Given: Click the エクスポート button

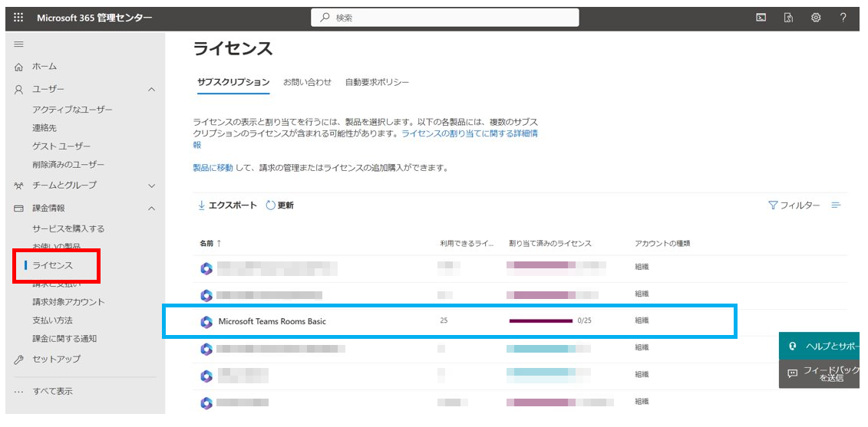Looking at the screenshot, I should (227, 205).
